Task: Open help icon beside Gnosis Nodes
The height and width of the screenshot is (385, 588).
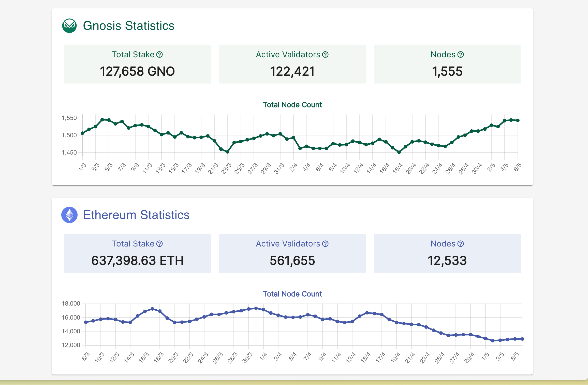Action: tap(461, 54)
